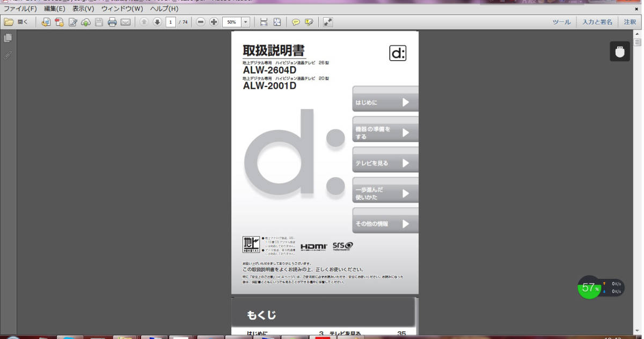
Task: Zoom in with the plus button
Action: (x=214, y=22)
